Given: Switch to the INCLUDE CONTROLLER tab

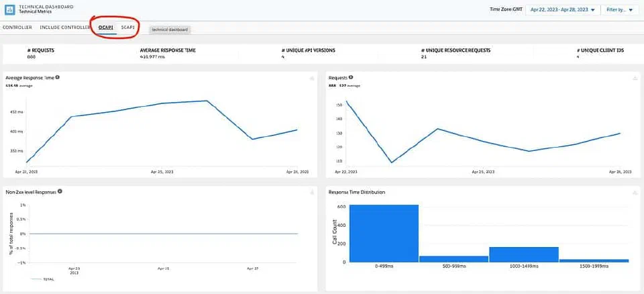Looking at the screenshot, I should click(65, 27).
